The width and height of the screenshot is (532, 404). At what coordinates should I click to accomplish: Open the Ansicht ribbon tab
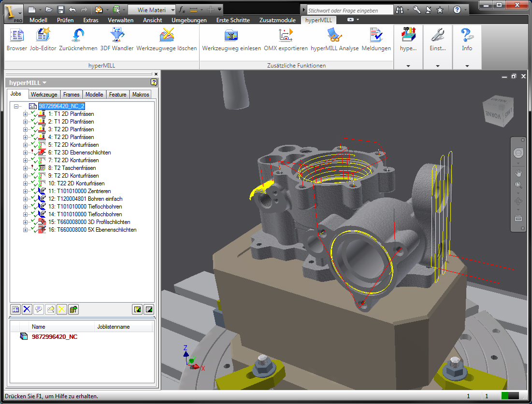click(152, 20)
